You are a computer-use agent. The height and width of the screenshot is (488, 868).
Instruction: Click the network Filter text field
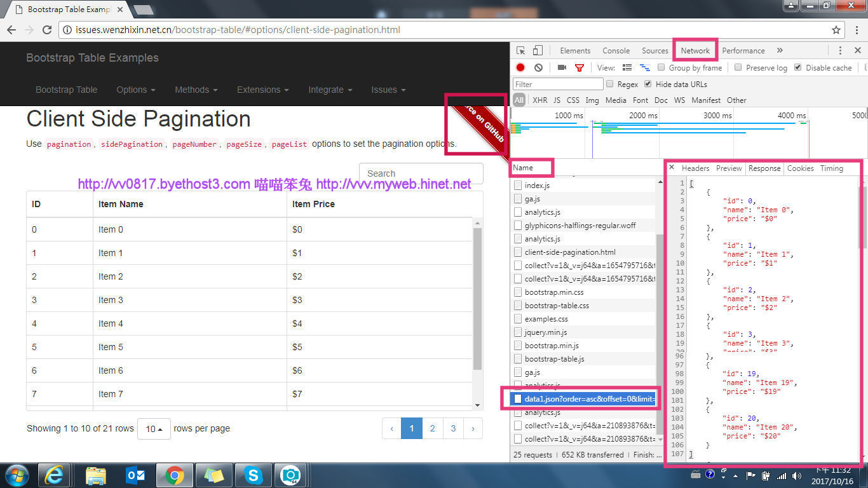pos(558,84)
